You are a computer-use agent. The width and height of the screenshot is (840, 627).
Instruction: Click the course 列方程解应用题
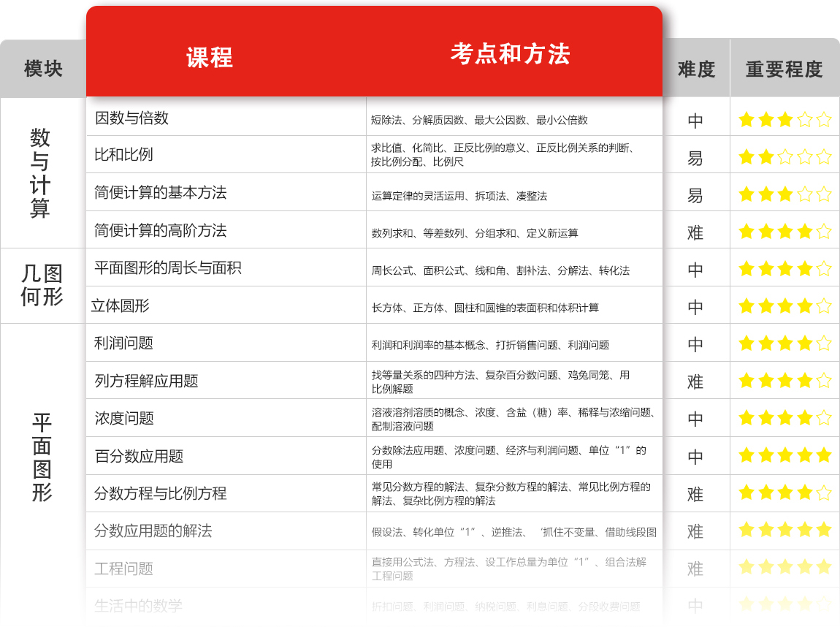(146, 381)
